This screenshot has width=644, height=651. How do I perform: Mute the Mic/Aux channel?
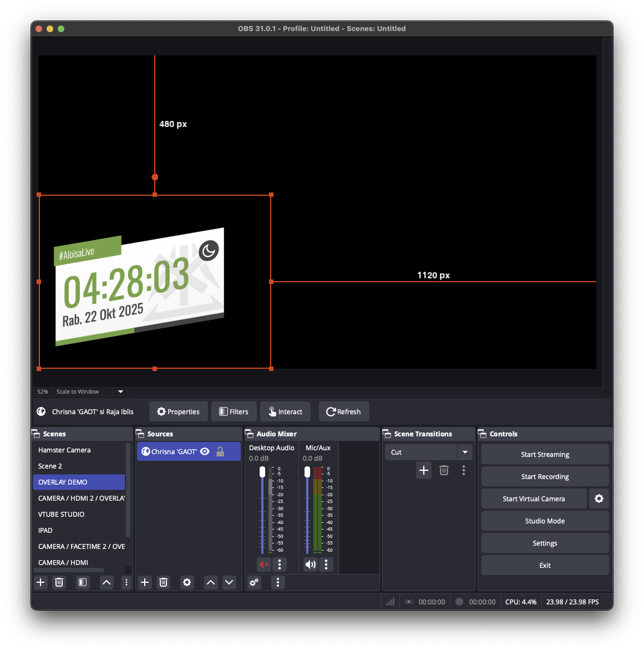click(310, 564)
